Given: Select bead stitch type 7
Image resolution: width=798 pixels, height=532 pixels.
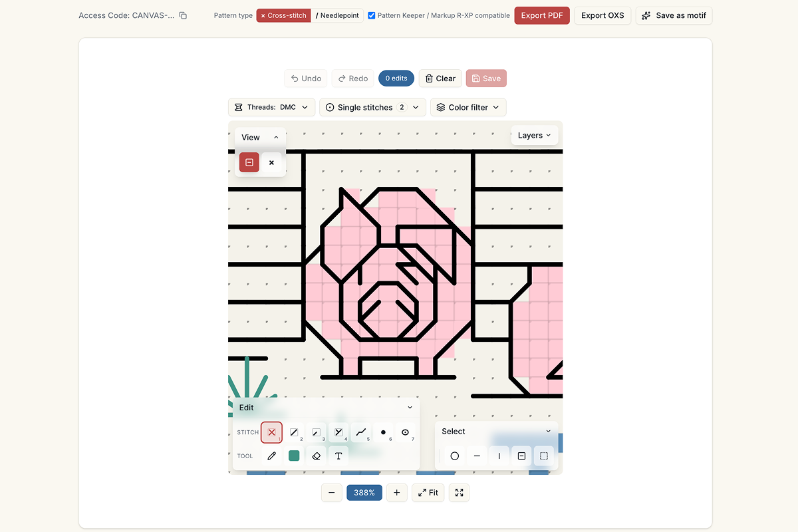Looking at the screenshot, I should (405, 432).
